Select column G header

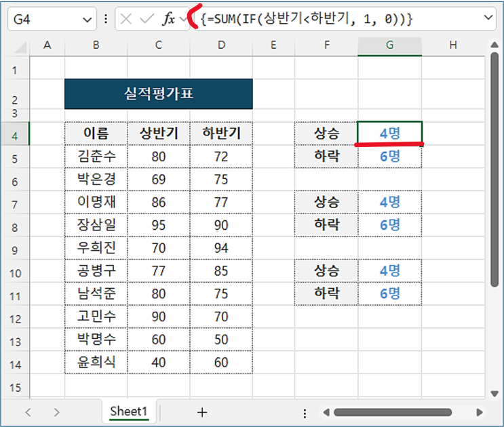coord(389,45)
